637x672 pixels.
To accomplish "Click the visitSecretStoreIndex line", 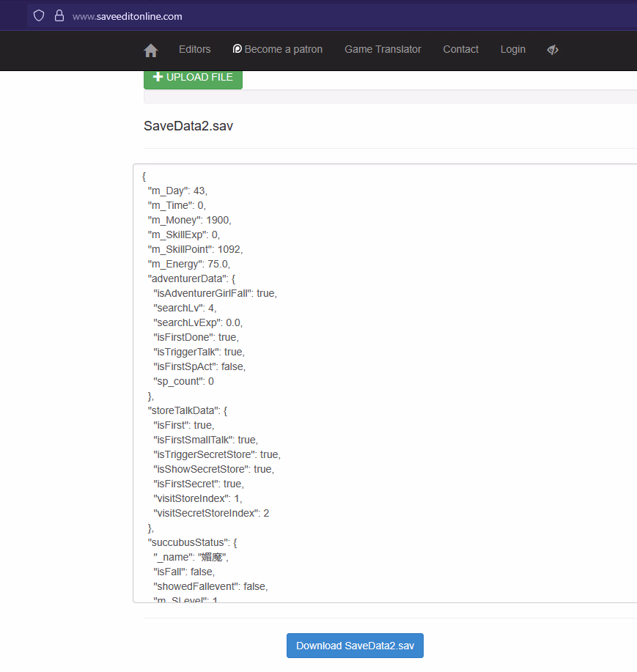I will tap(210, 513).
